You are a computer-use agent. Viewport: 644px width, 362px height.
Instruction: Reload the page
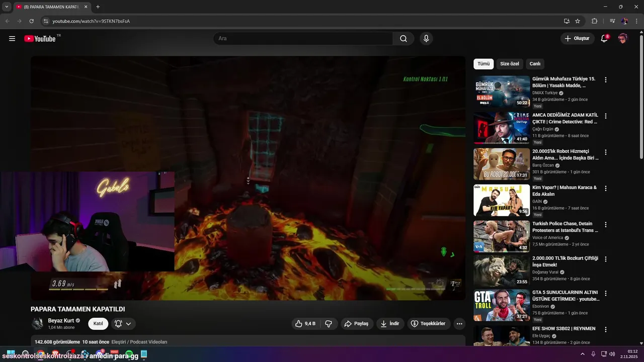pyautogui.click(x=31, y=21)
